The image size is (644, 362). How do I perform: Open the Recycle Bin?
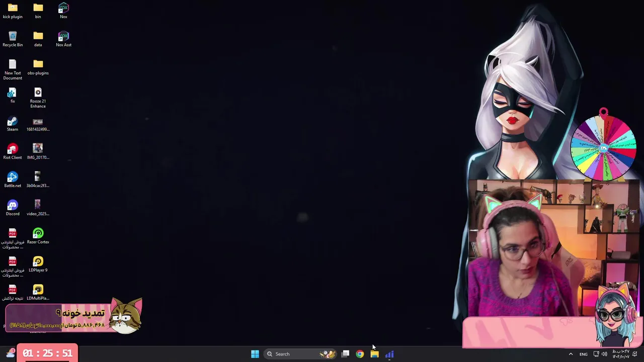pos(13,39)
